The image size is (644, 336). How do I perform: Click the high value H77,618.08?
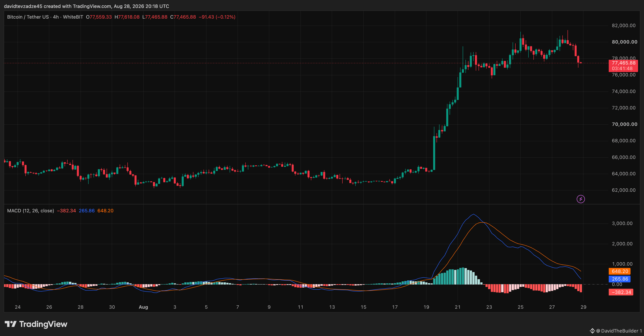pyautogui.click(x=127, y=17)
